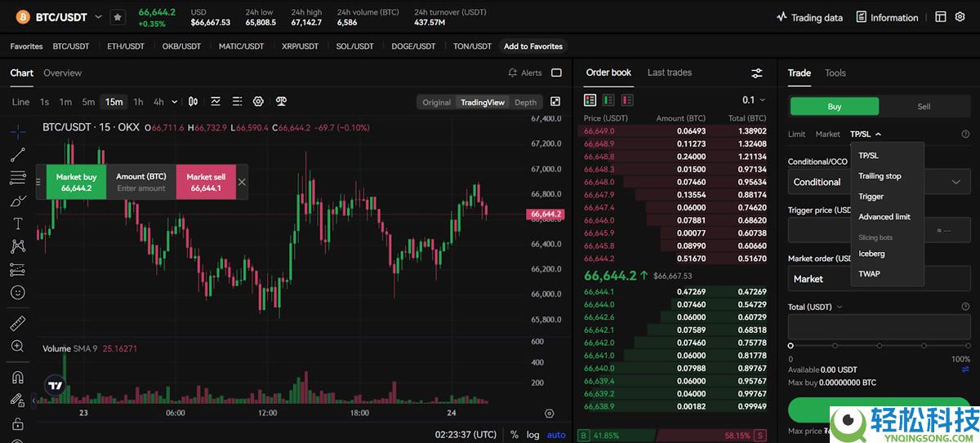980x443 pixels.
Task: Click the green Market buy button
Action: 76,182
